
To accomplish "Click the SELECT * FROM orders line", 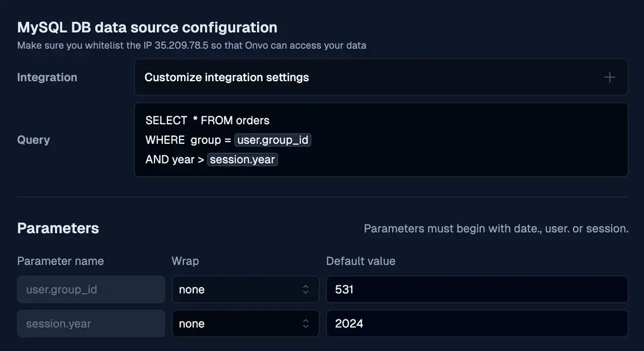I will (208, 121).
